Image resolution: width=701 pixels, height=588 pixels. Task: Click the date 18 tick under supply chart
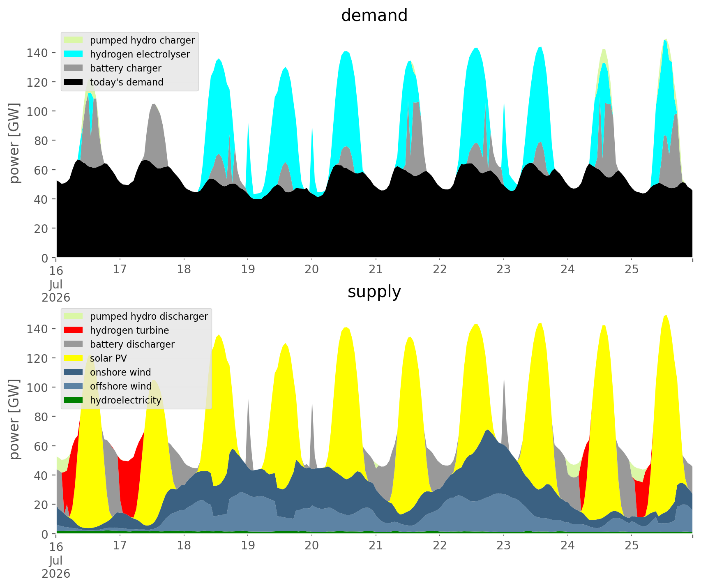click(184, 546)
